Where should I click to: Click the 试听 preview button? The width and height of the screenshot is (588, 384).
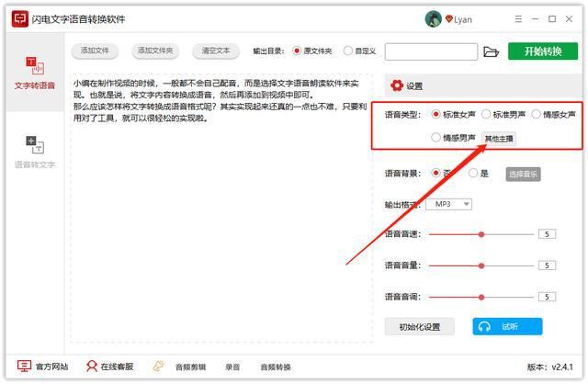(507, 327)
